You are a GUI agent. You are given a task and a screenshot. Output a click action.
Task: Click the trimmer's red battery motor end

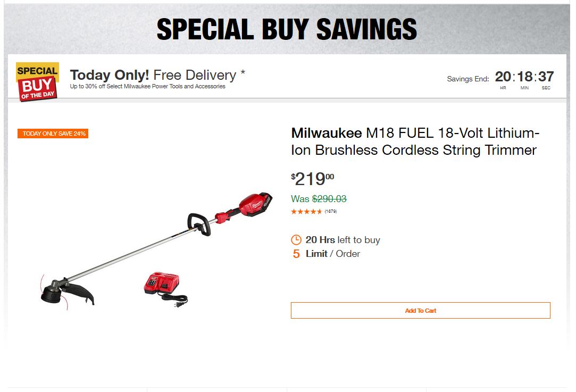click(256, 204)
